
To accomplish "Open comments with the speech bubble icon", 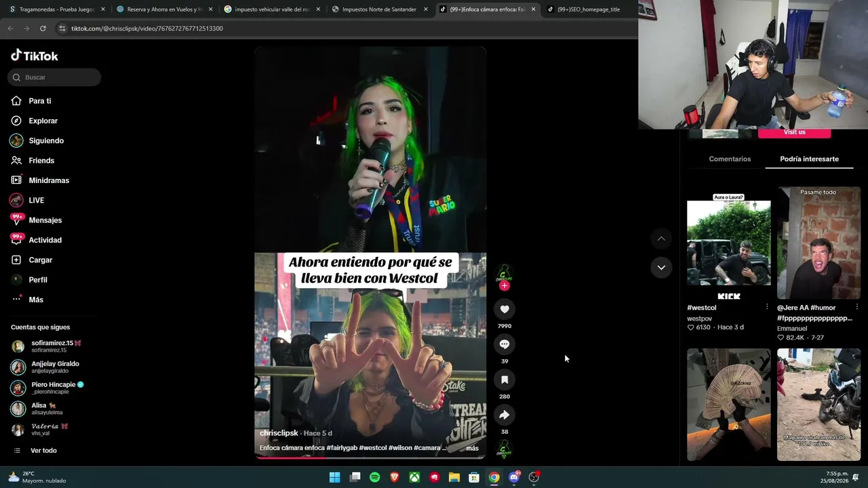I will point(505,344).
